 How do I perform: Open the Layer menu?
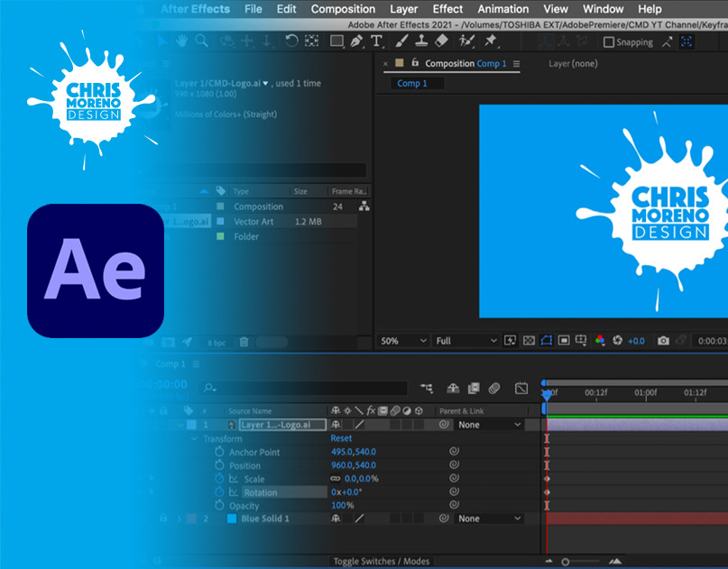pyautogui.click(x=403, y=9)
